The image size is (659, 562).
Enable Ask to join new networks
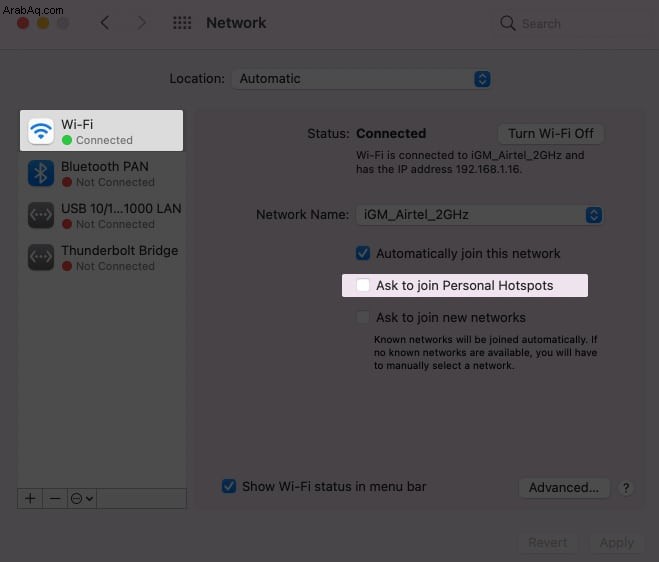(363, 317)
